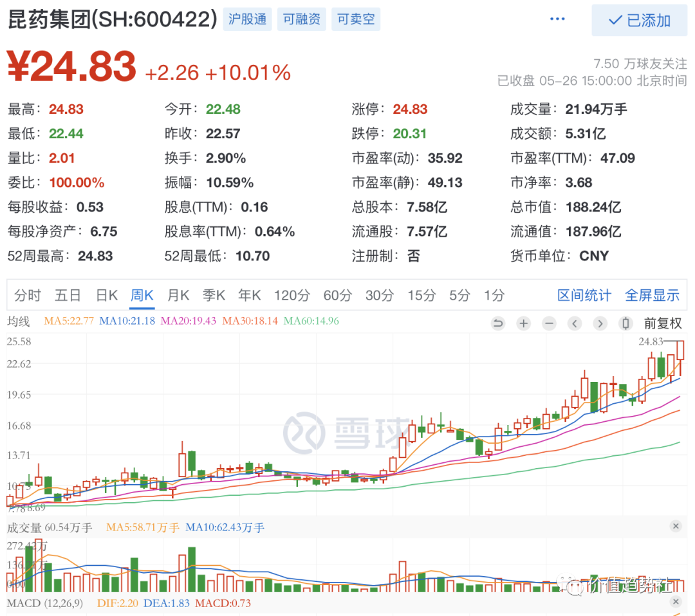Image resolution: width=695 pixels, height=616 pixels.
Task: Switch to the 30分 chart tab
Action: (x=380, y=295)
